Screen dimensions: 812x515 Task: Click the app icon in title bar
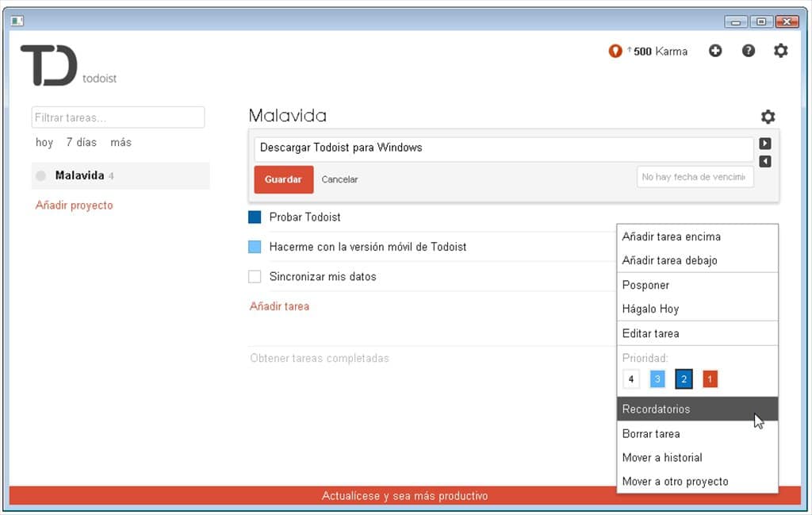17,21
